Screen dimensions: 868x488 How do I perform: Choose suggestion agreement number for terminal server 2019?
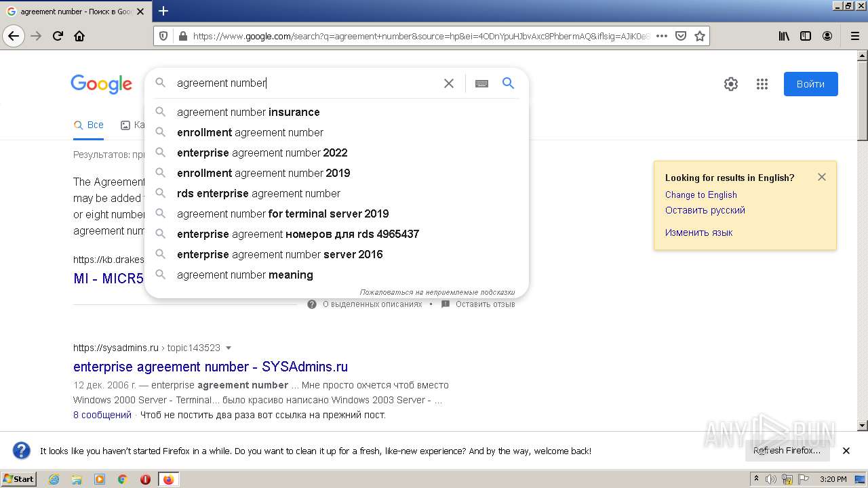(x=336, y=213)
